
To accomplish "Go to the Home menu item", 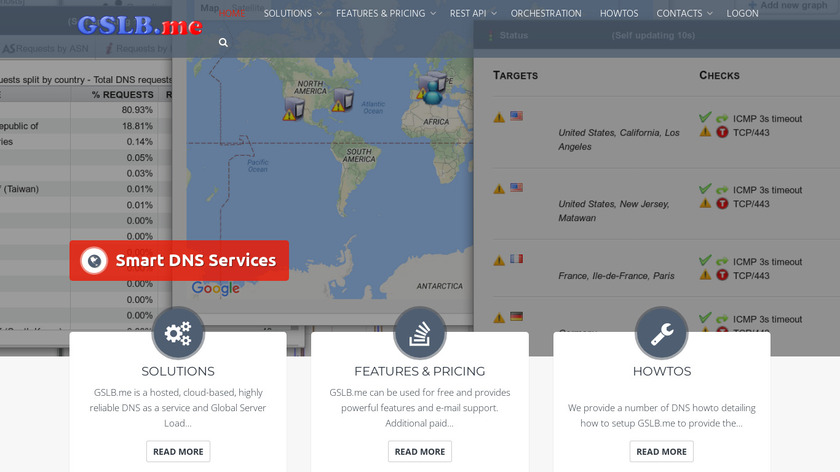I will [232, 13].
